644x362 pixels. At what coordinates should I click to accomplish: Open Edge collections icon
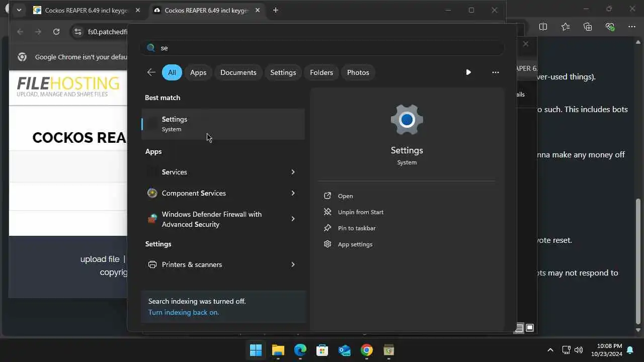point(588,27)
